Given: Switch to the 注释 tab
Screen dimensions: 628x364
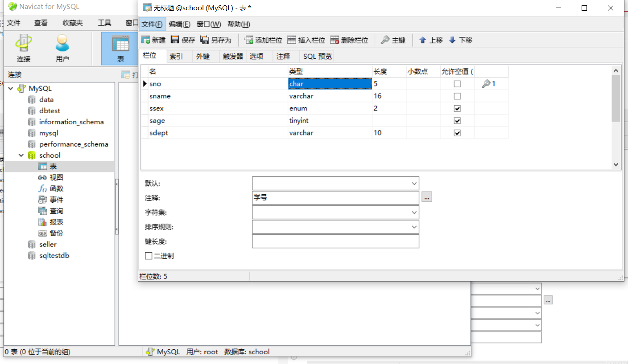Looking at the screenshot, I should coord(283,56).
